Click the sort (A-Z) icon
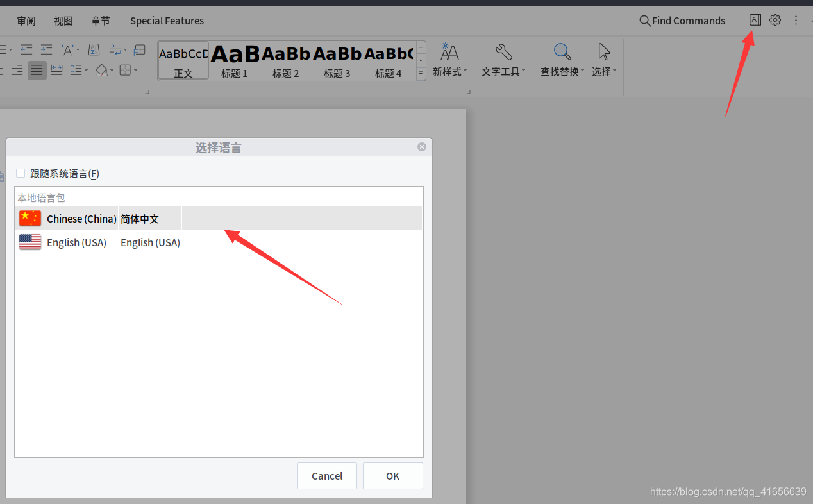Screen dimensions: 813x504 point(94,49)
